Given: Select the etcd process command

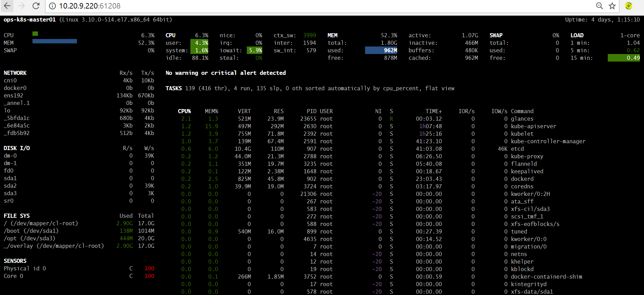Looking at the screenshot, I should [517, 149].
